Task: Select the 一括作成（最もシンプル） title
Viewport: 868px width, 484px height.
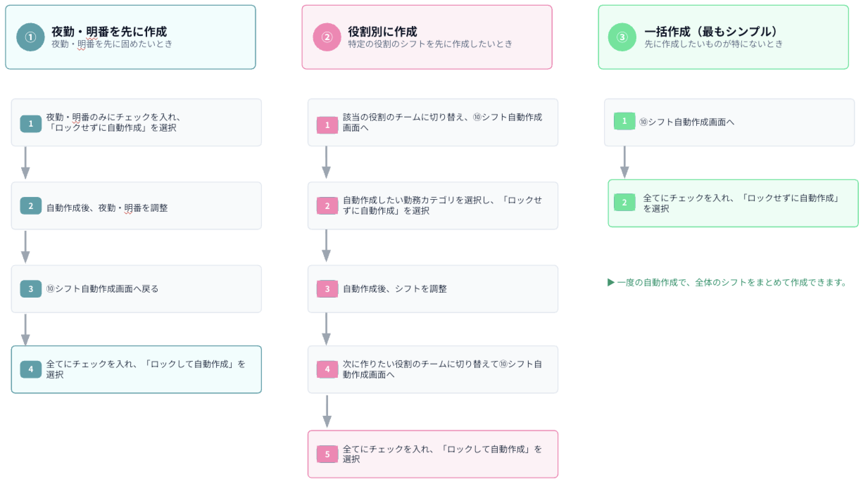Action: tap(711, 32)
